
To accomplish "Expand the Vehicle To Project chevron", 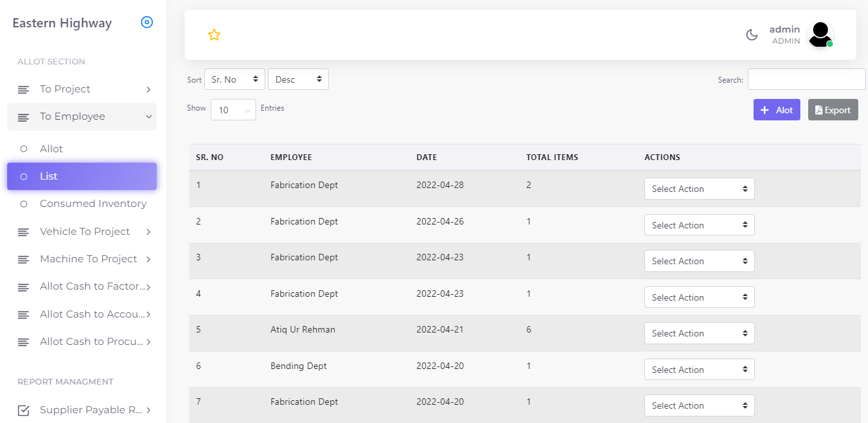I will tap(148, 232).
